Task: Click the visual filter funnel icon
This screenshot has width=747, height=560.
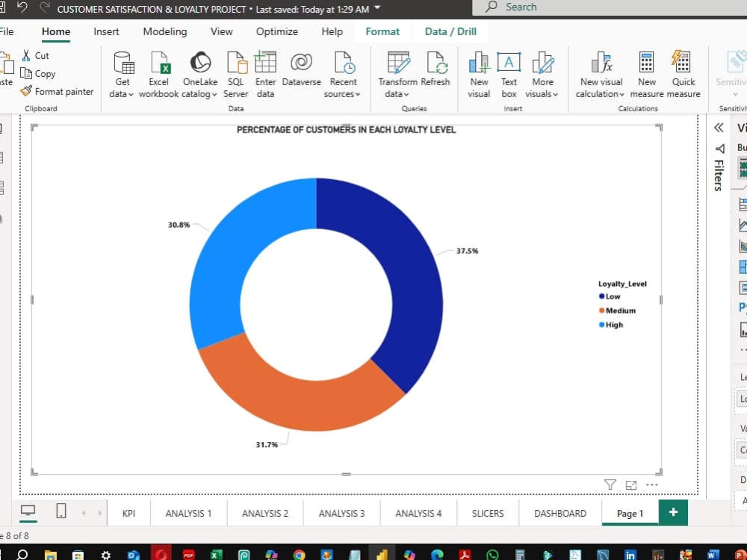Action: coord(610,485)
